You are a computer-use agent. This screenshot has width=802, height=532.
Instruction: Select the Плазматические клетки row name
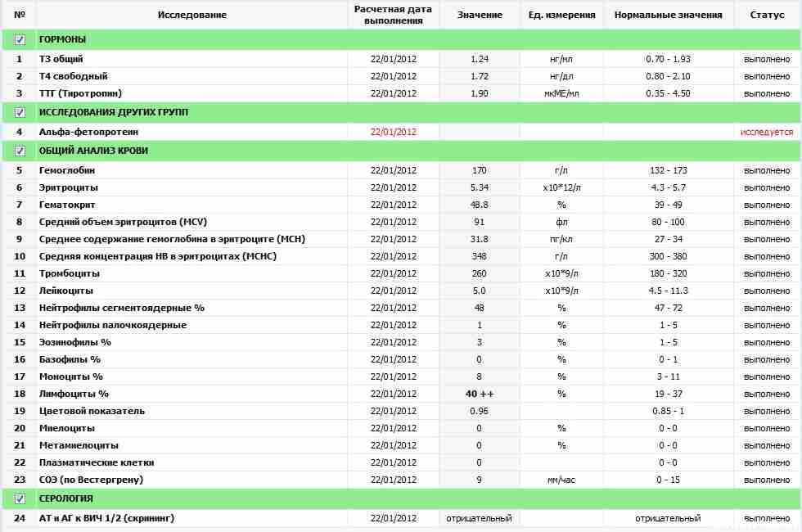point(97,462)
